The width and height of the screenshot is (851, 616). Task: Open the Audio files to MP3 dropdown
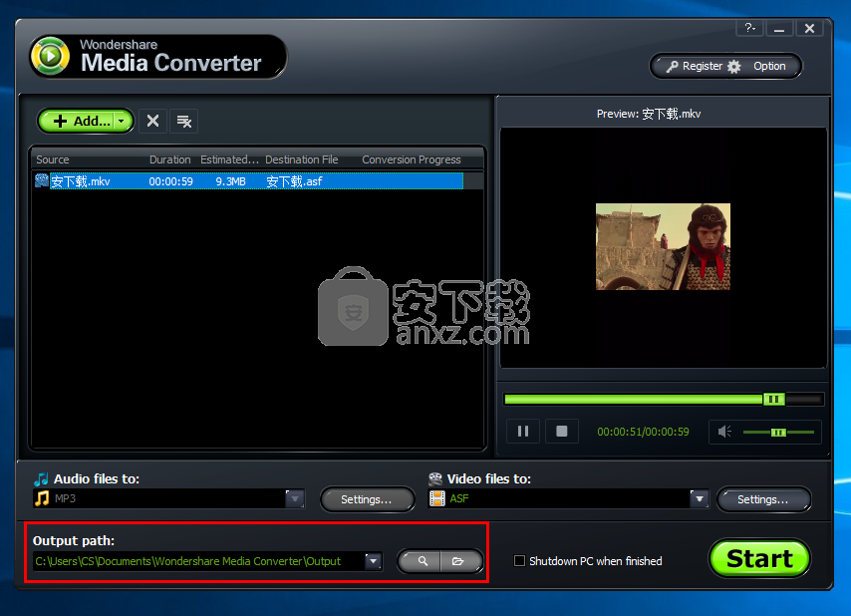click(295, 498)
